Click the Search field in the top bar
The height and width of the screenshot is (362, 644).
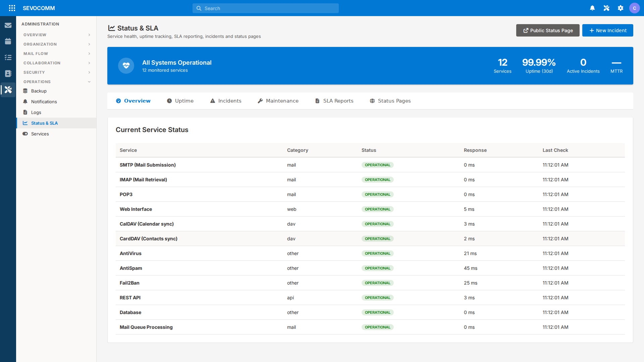(x=265, y=8)
